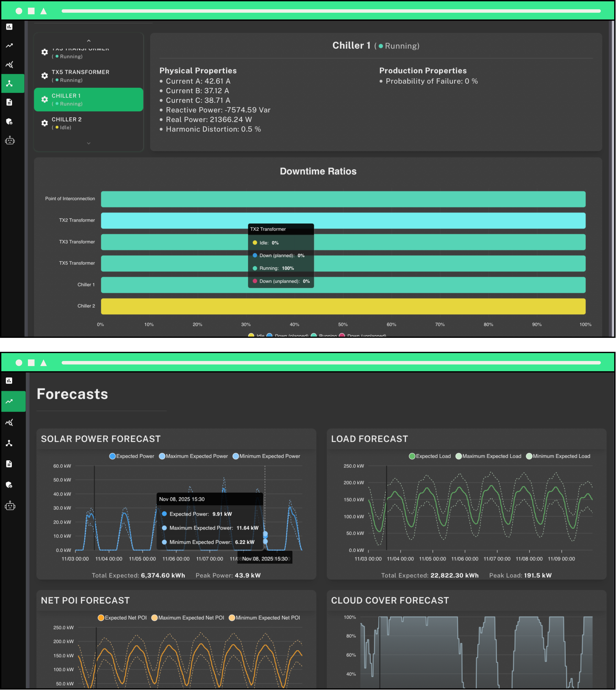
Task: Open analytics search-chart icon in Chiller window sidebar
Action: [x=10, y=64]
